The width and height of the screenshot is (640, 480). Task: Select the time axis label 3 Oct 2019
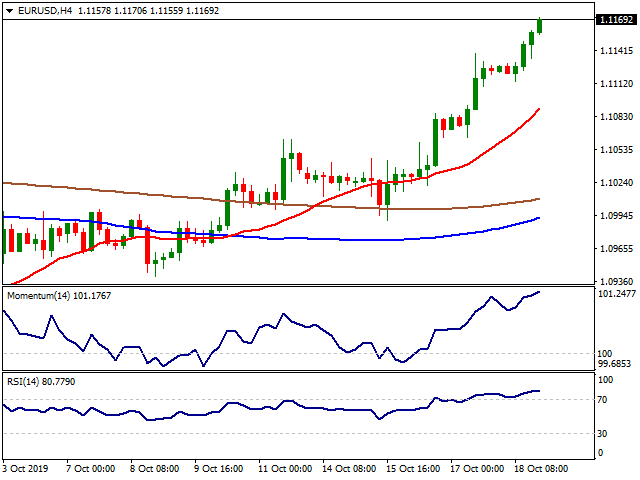pyautogui.click(x=25, y=469)
